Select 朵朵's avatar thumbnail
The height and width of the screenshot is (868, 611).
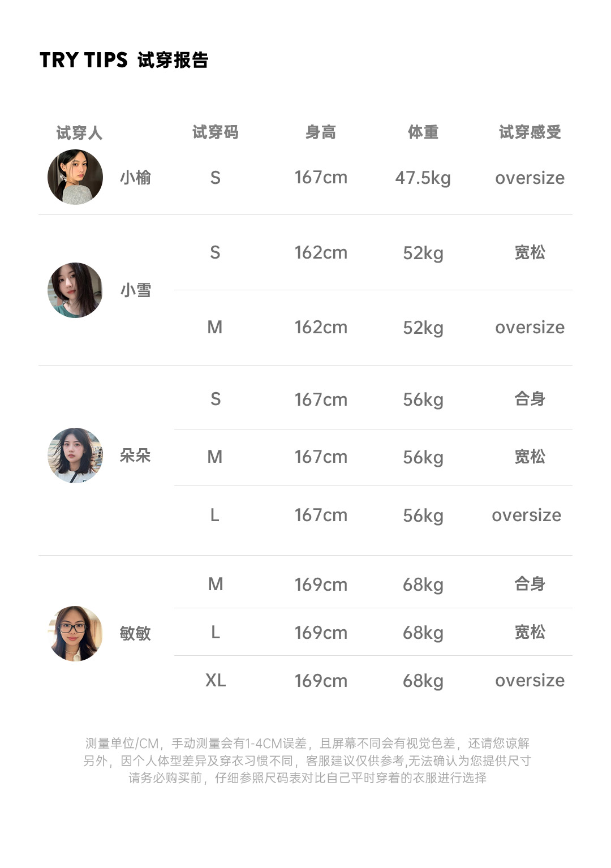[75, 456]
